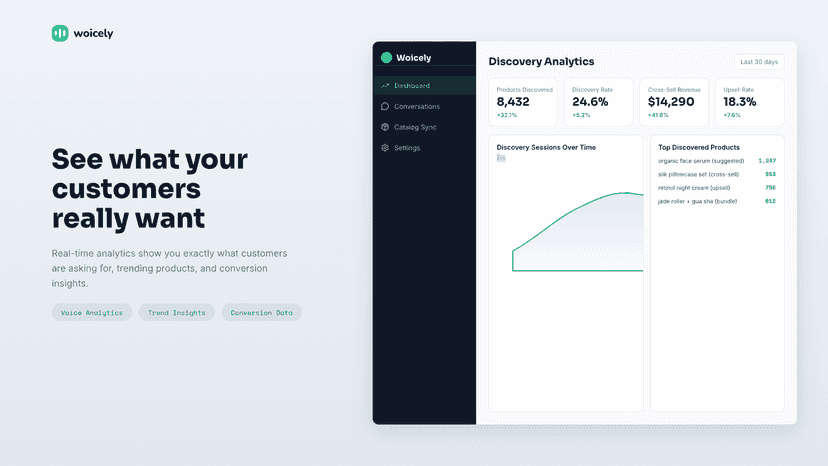Go to Catalog Sync page
Screen dimensions: 828x466
[x=424, y=127]
